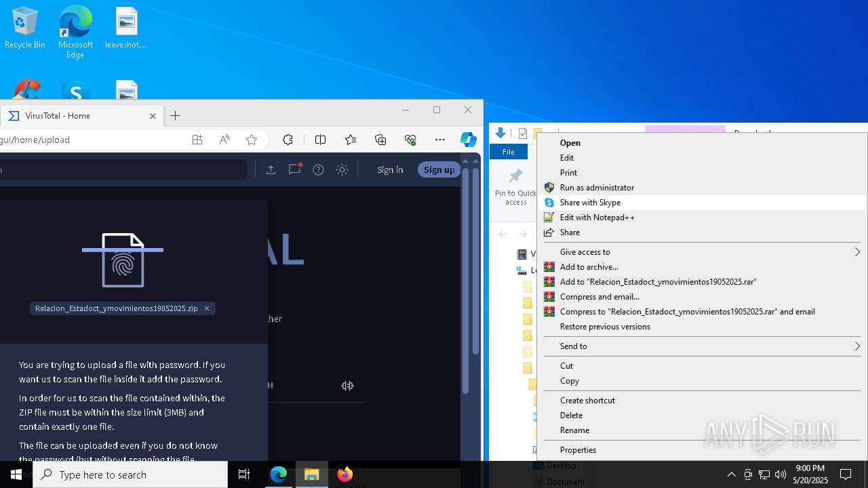Open the Microsoft Edge desktop shortcut
Viewport: 868px width, 488px height.
[x=75, y=32]
